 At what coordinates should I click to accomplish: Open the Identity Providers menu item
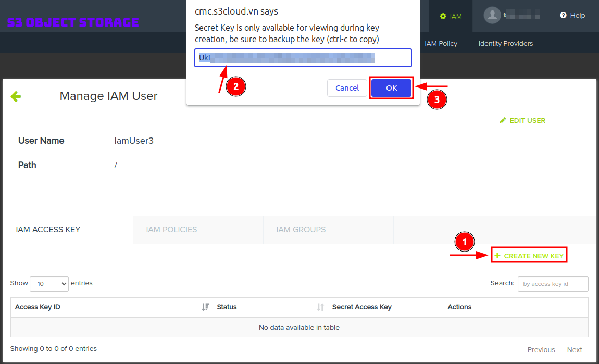pos(505,43)
